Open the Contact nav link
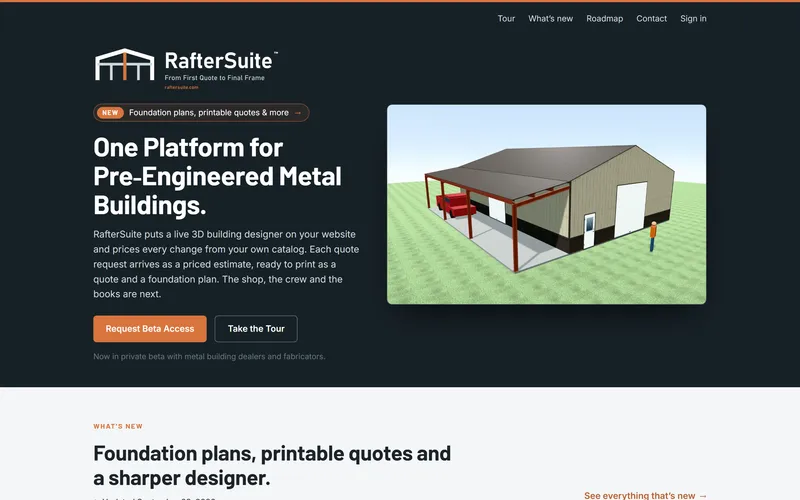The width and height of the screenshot is (800, 500). [x=651, y=18]
